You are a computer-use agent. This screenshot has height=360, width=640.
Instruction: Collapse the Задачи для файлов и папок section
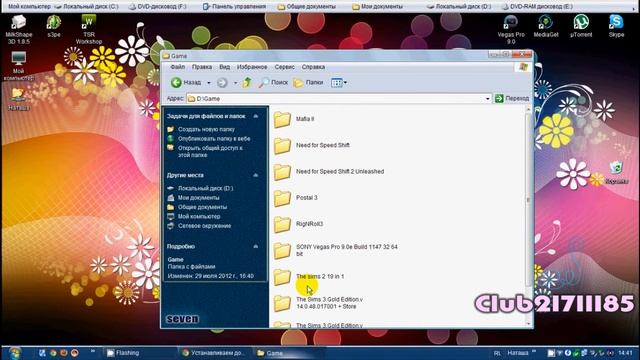pyautogui.click(x=256, y=116)
